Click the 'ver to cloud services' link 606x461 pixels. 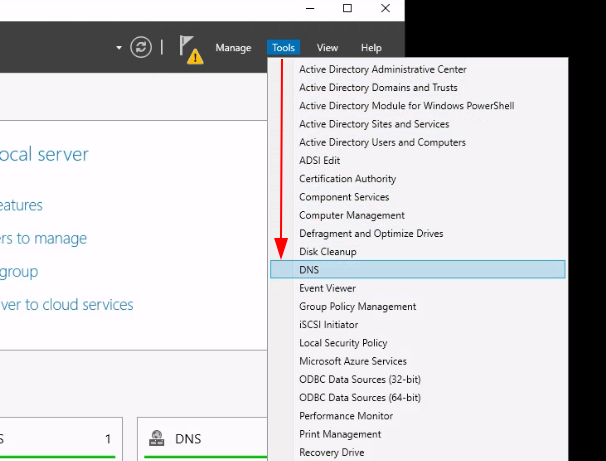click(66, 304)
